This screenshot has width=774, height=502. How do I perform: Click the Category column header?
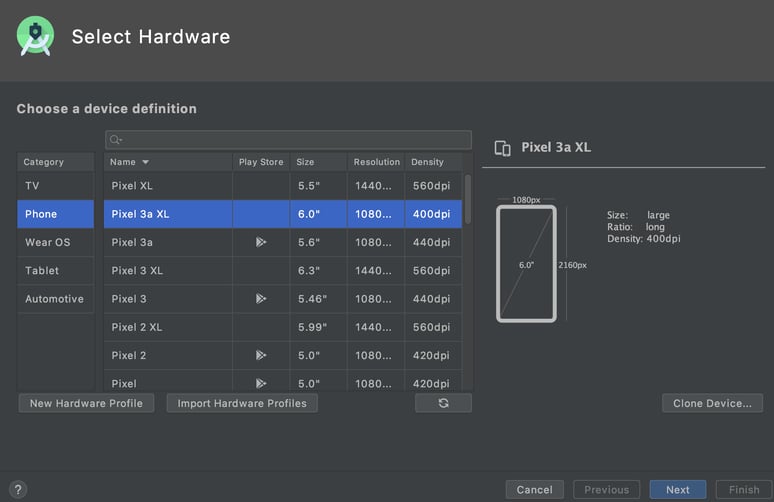pyautogui.click(x=55, y=162)
